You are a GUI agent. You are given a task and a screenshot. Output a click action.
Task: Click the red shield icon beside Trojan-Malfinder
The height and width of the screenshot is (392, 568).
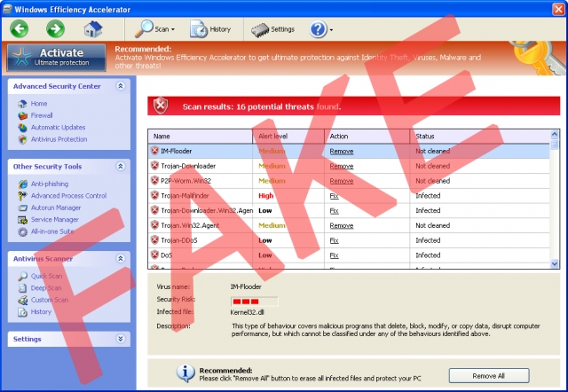(x=154, y=195)
